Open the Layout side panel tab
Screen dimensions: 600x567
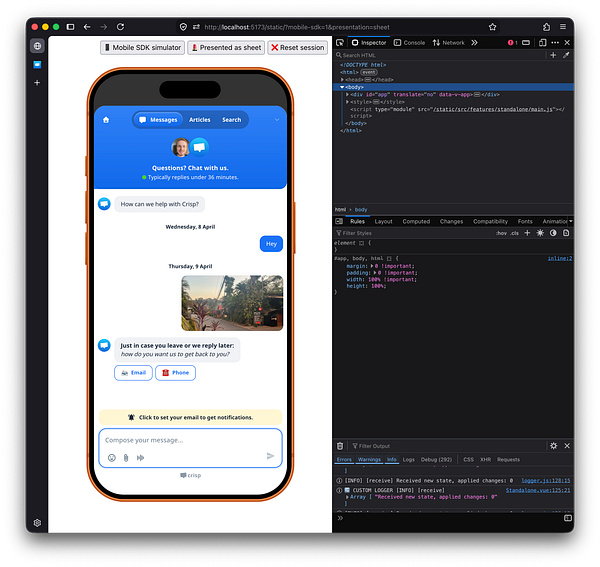[383, 222]
